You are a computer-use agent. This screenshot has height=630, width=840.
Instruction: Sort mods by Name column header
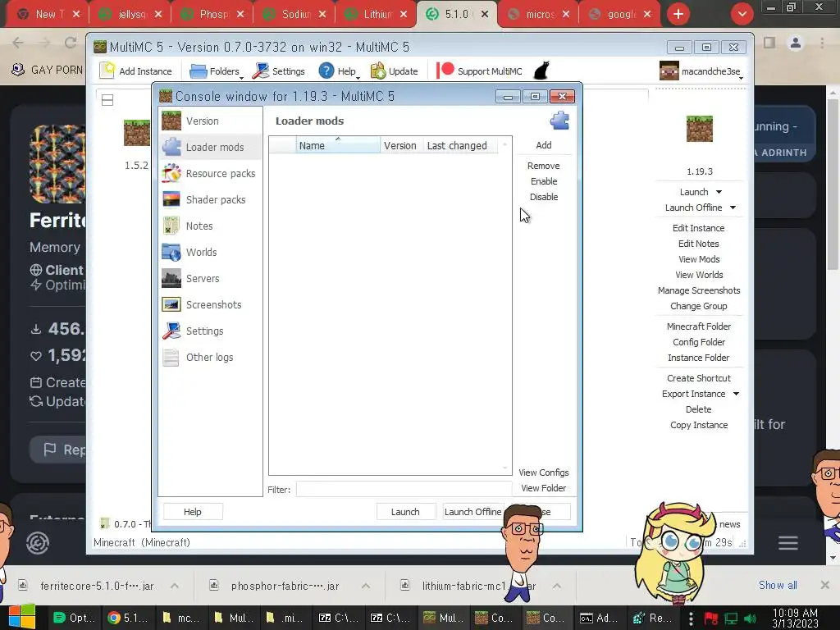click(x=338, y=146)
